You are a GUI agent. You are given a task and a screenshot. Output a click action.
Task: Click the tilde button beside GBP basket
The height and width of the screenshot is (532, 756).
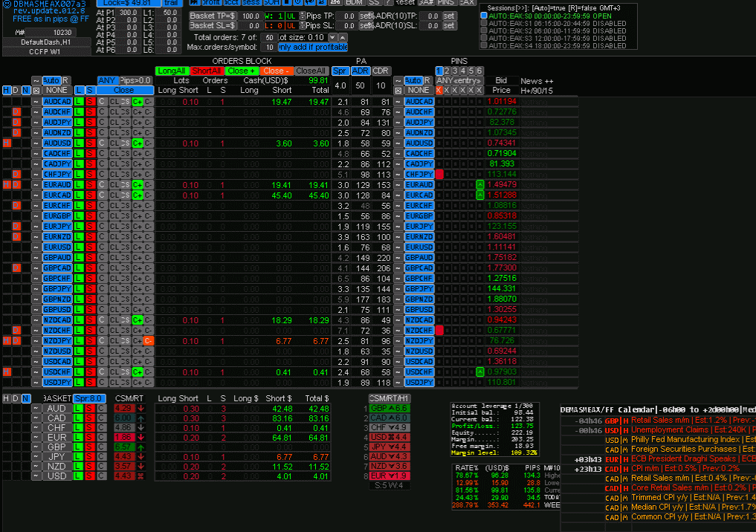tap(36, 447)
